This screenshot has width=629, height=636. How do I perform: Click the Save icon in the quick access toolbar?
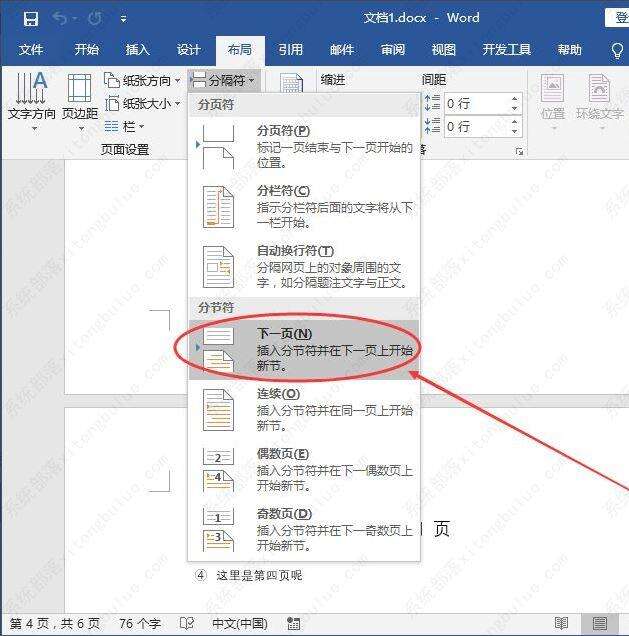(31, 19)
